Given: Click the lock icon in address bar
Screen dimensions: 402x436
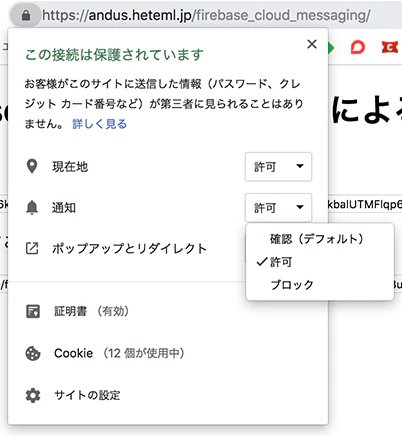Looking at the screenshot, I should (x=26, y=15).
